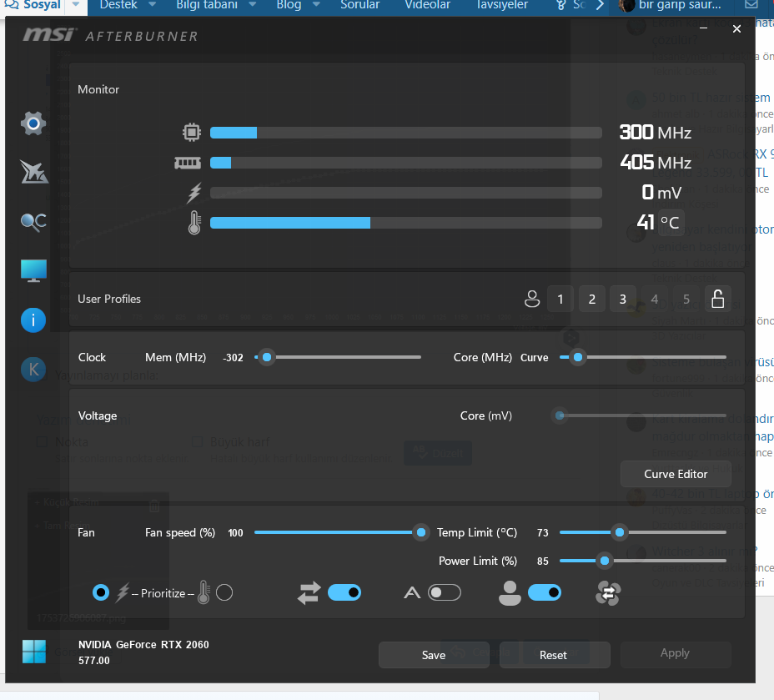Click the auto fan A icon

(412, 592)
